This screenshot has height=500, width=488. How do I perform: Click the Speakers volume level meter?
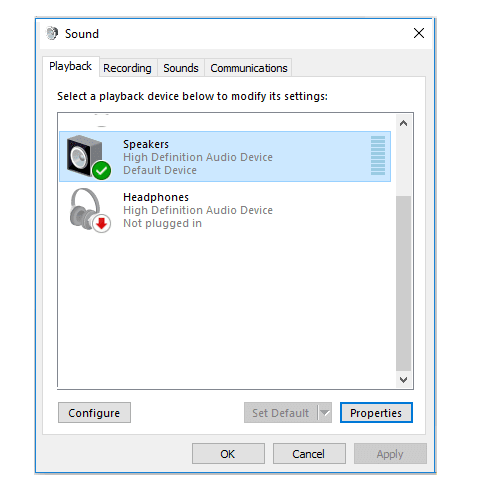(x=378, y=155)
